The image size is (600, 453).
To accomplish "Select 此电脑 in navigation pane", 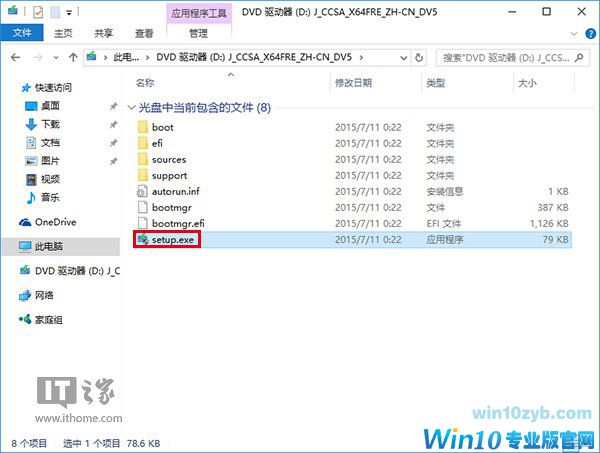I will point(61,247).
